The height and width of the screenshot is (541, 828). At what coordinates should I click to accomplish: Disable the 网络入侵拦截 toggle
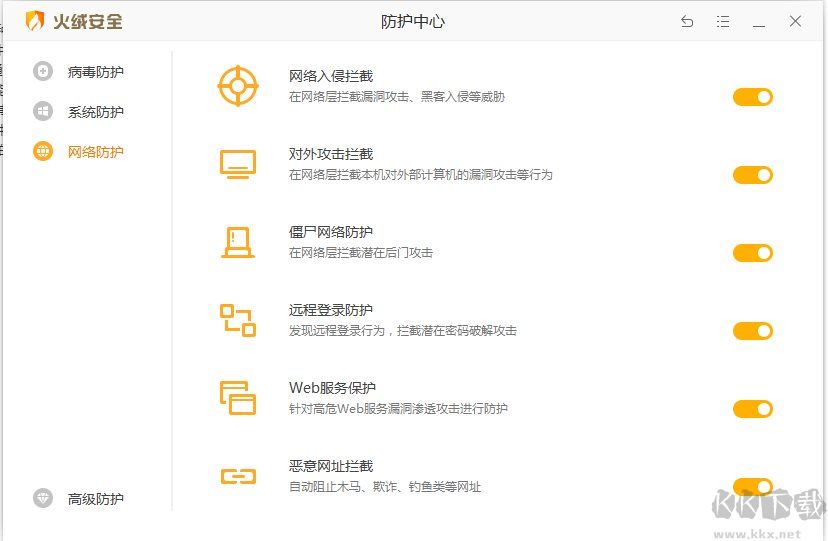[752, 97]
